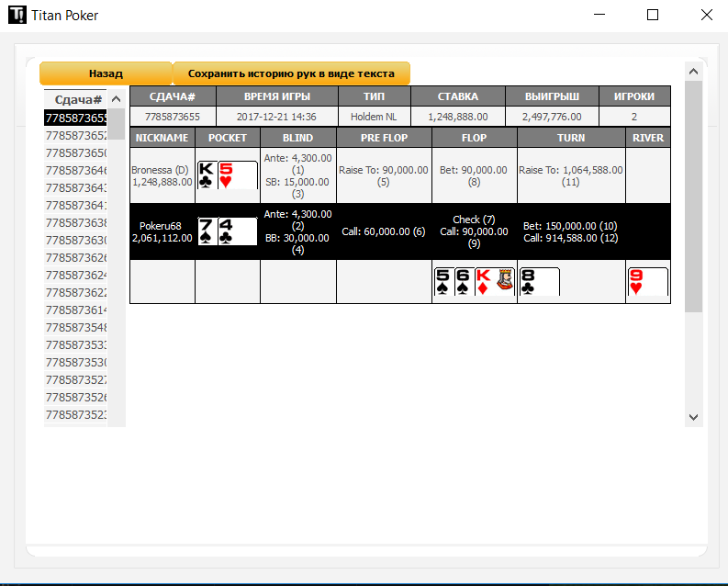Image resolution: width=728 pixels, height=586 pixels.
Task: Click the POCKET column header
Action: [x=228, y=138]
